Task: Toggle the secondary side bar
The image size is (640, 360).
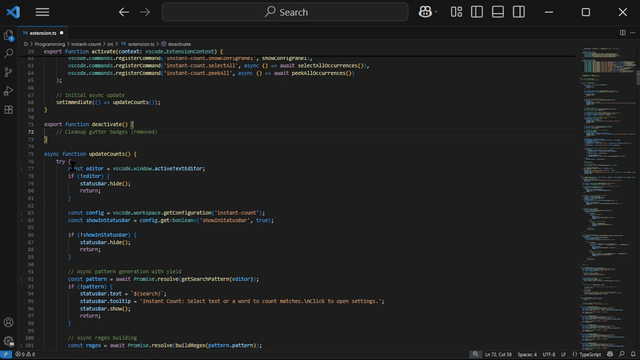Action: [519, 12]
